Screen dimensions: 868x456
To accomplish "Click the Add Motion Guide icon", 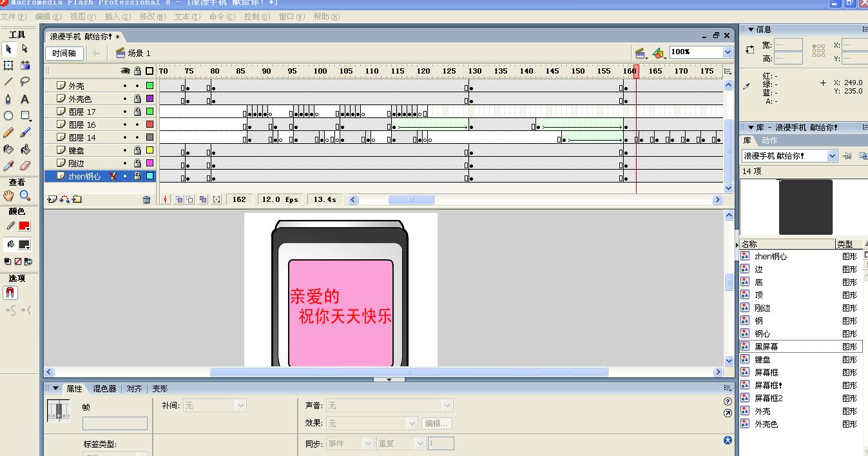I will [64, 199].
